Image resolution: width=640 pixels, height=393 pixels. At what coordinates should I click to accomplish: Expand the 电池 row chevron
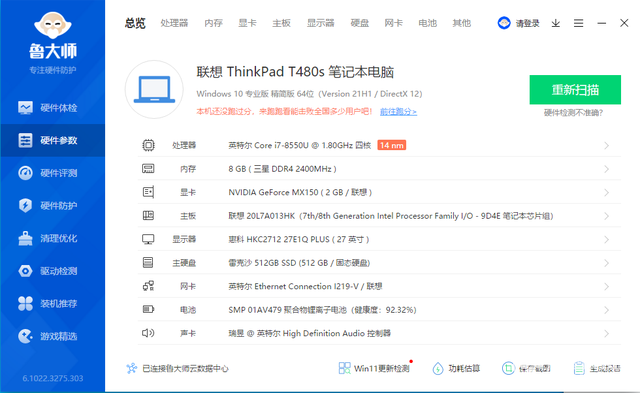(607, 310)
